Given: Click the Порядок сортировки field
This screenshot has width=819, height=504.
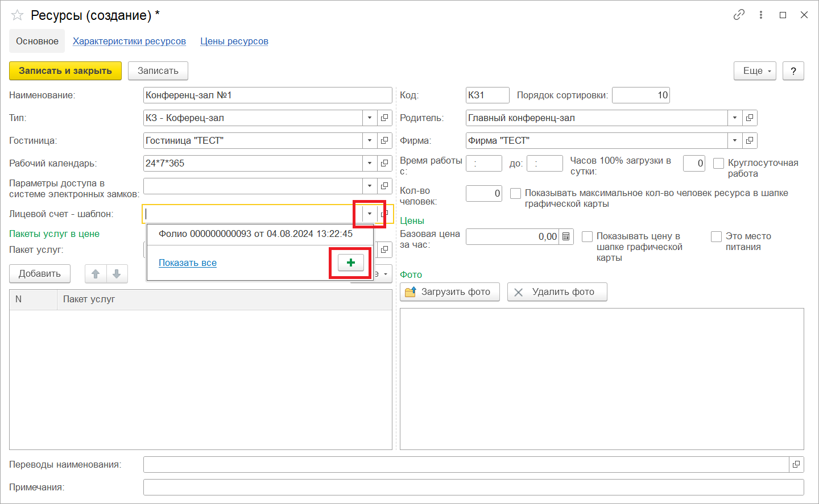Looking at the screenshot, I should tap(641, 95).
